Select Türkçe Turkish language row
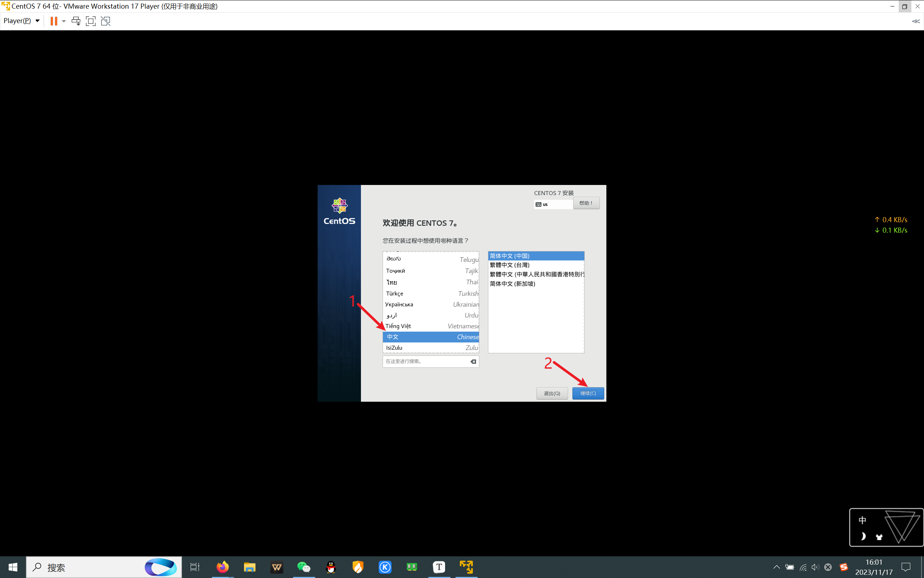This screenshot has height=578, width=924. pos(431,293)
